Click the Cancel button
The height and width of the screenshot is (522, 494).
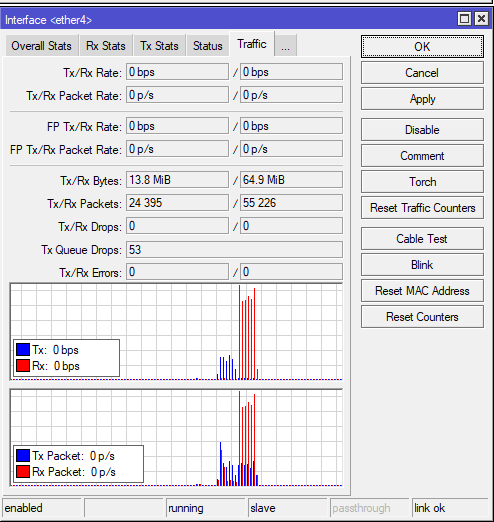point(422,73)
